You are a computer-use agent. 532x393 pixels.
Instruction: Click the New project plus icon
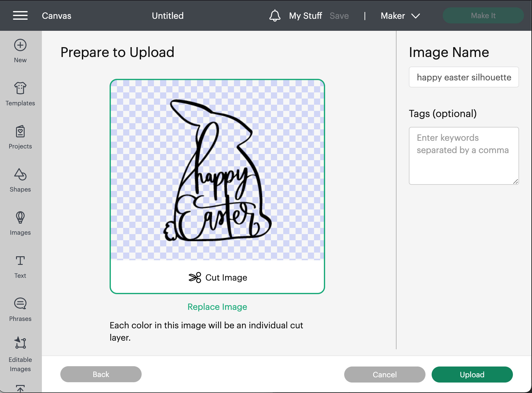(x=20, y=45)
